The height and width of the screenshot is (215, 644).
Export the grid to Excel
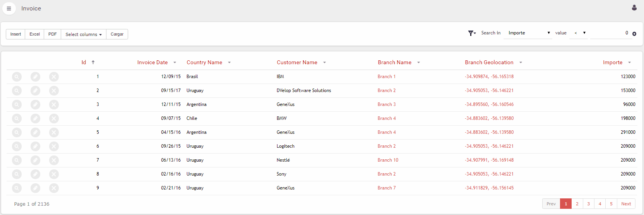tap(34, 34)
